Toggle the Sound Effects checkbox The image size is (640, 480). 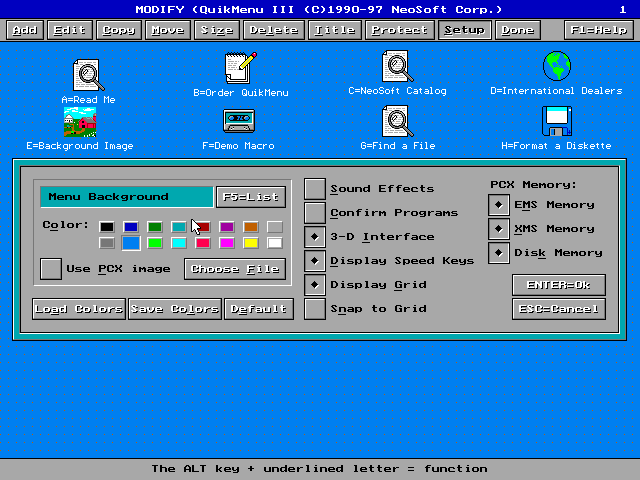[x=315, y=189]
